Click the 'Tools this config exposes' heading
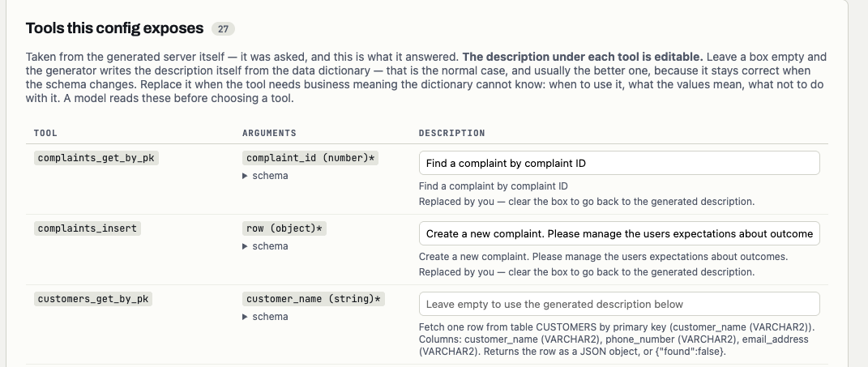The width and height of the screenshot is (868, 367). [x=114, y=28]
